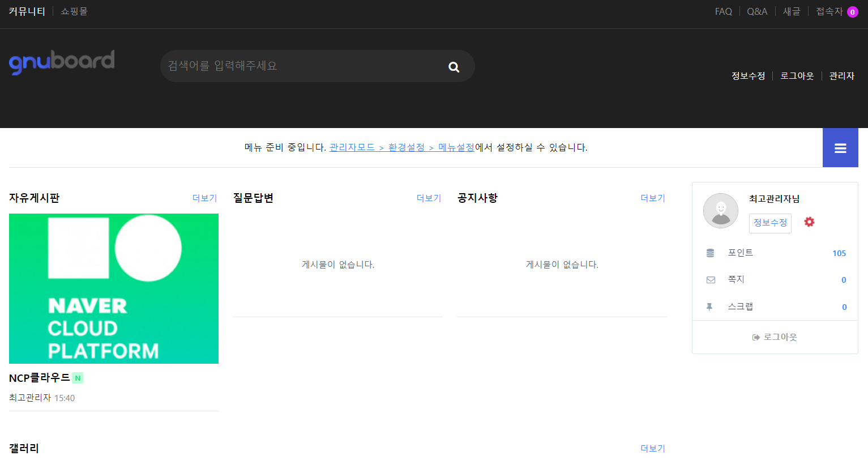Click 더보기 for 자유게시판
Screen dimensions: 868x464
[205, 198]
